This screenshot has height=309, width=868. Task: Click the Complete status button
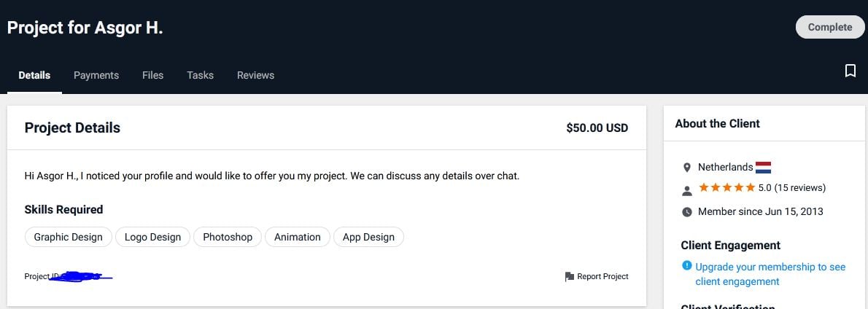pos(830,27)
